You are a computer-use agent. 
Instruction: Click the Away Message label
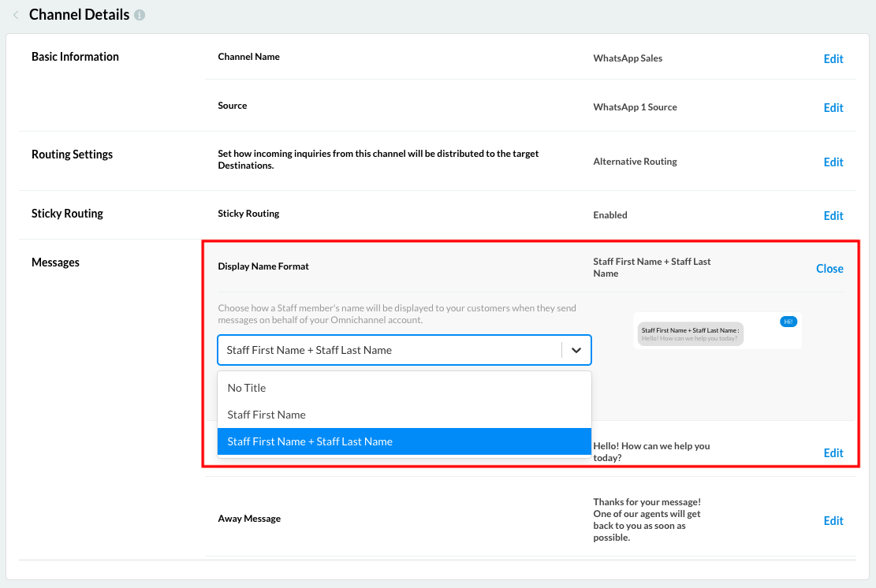click(249, 519)
